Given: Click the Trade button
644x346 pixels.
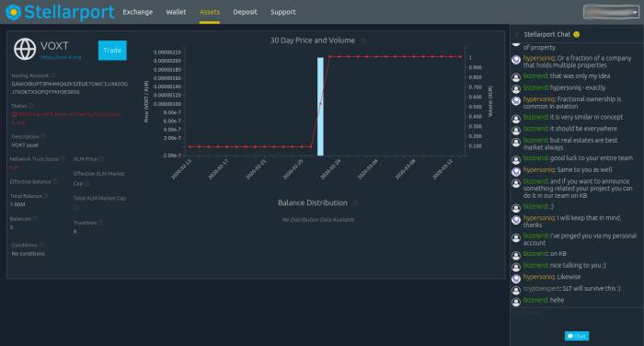Looking at the screenshot, I should coord(112,50).
